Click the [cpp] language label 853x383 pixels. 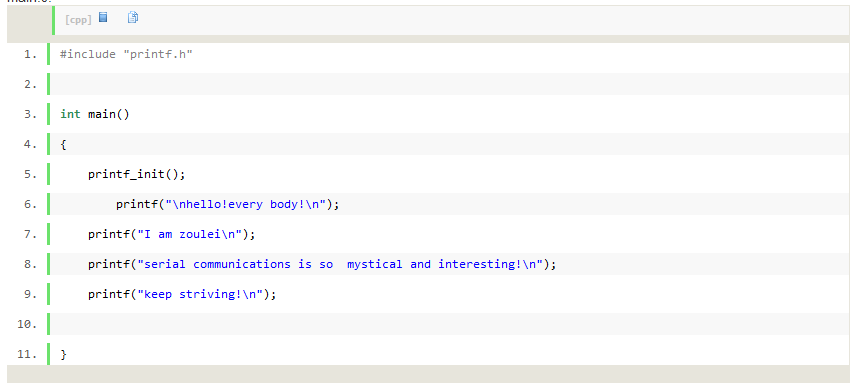78,20
